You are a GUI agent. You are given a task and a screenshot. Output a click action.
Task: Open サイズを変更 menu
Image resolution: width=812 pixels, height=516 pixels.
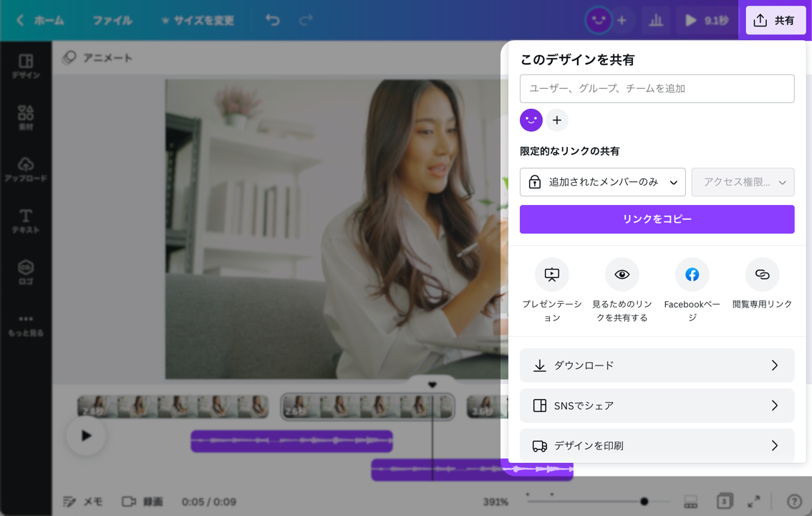coord(198,20)
